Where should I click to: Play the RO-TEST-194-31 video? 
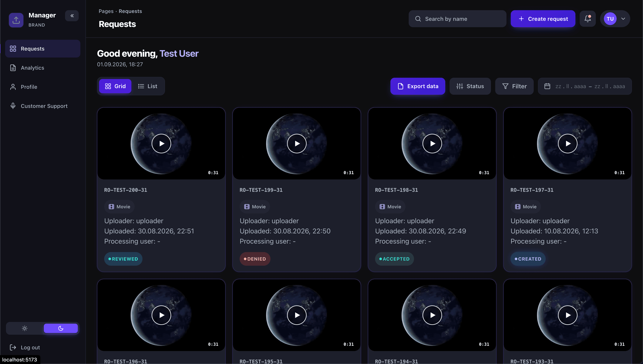(432, 315)
